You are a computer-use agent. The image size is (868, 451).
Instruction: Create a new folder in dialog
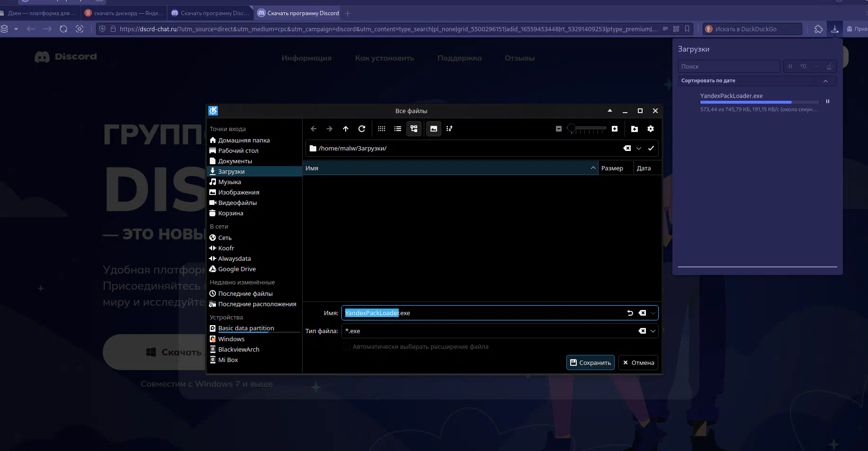634,129
